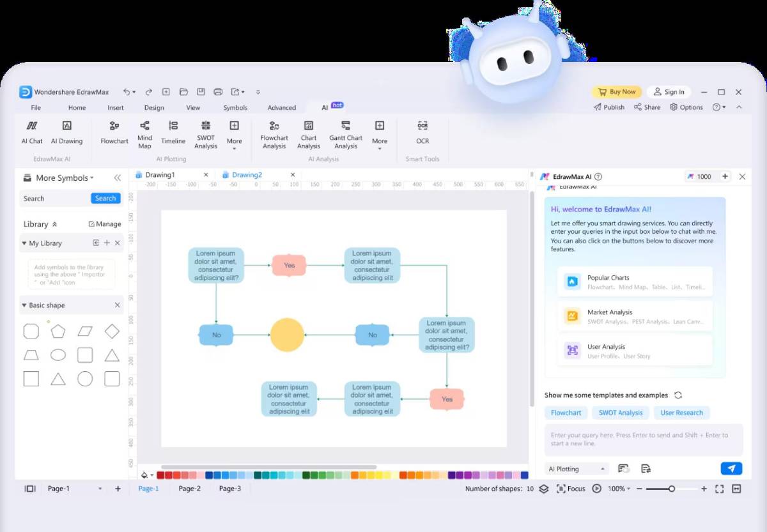Select the AI Chat tool
767x532 pixels.
(x=31, y=133)
